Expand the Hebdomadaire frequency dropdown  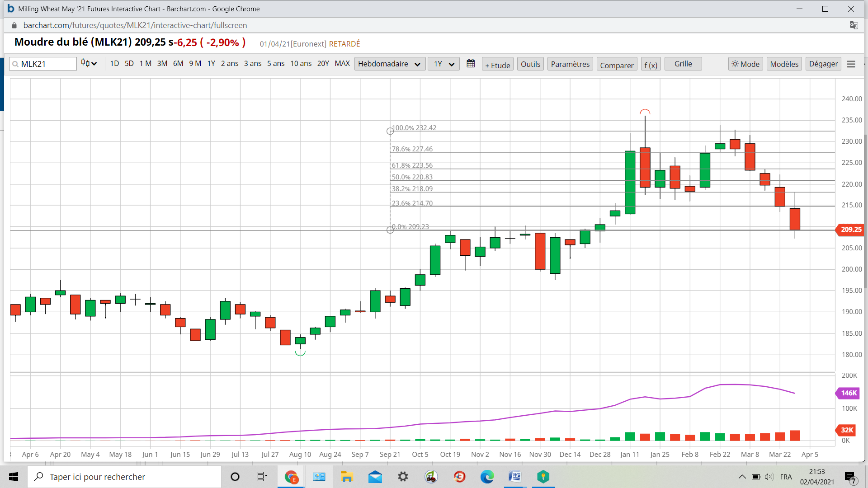[x=389, y=64]
